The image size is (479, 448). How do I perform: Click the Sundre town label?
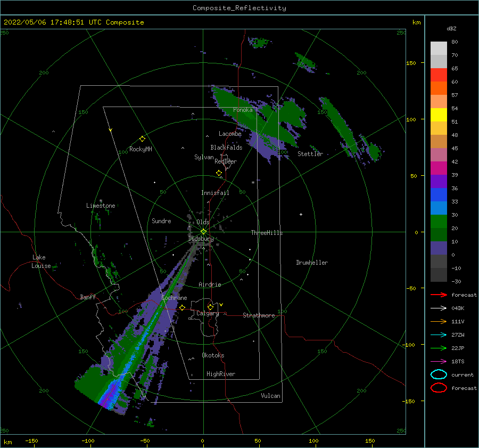point(161,221)
